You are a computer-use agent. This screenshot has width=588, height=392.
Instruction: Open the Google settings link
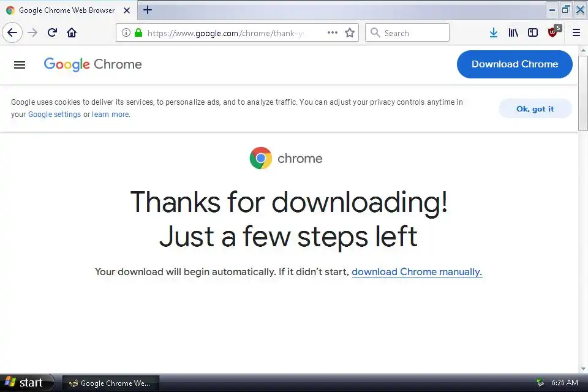55,115
